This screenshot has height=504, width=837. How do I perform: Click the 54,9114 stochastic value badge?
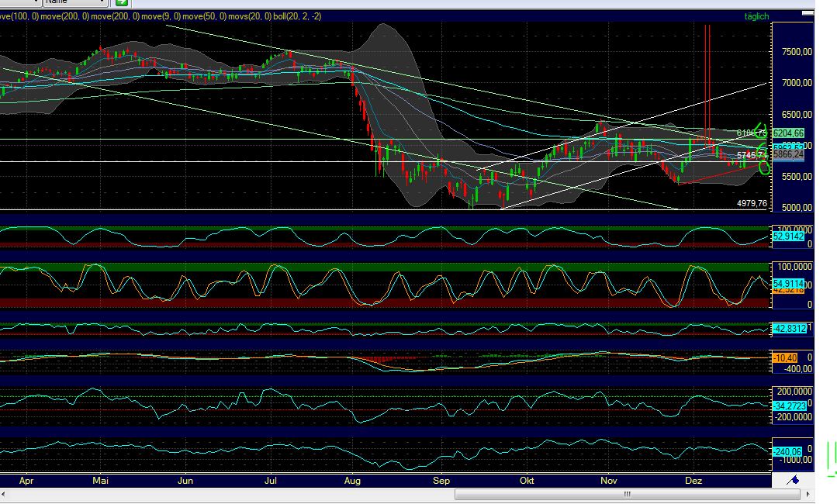(x=790, y=285)
